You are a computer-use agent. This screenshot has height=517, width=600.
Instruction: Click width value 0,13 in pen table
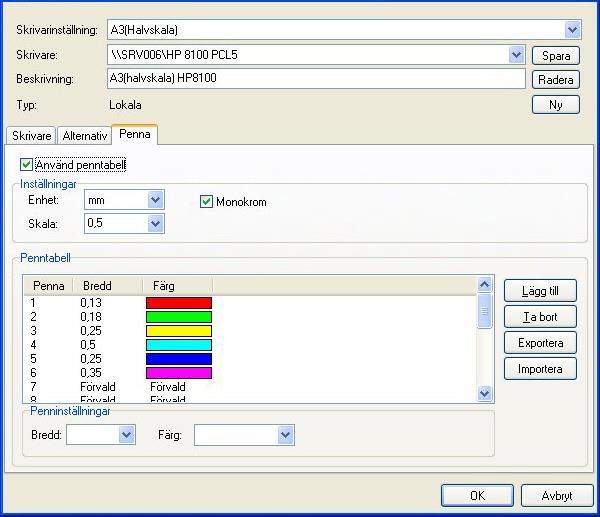tap(91, 303)
